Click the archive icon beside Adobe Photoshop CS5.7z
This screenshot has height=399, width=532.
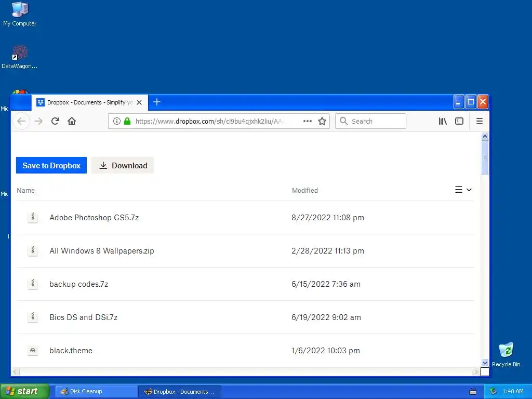[33, 218]
